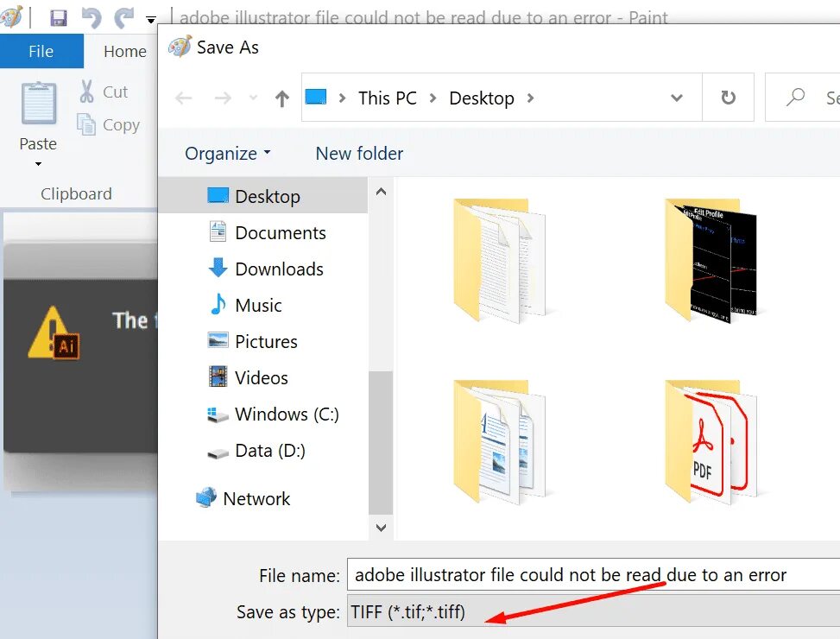Refresh the Desktop folder view
The height and width of the screenshot is (639, 840).
click(728, 98)
